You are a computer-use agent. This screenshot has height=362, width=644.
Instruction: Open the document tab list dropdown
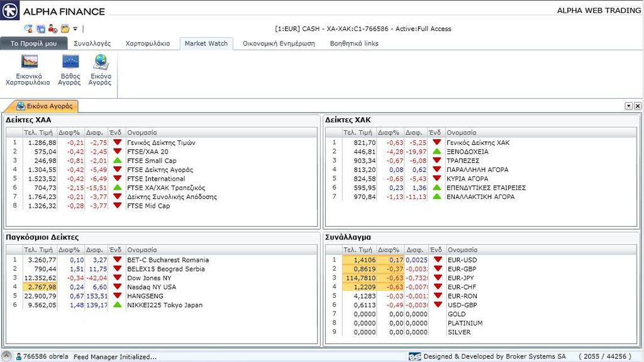[x=628, y=106]
